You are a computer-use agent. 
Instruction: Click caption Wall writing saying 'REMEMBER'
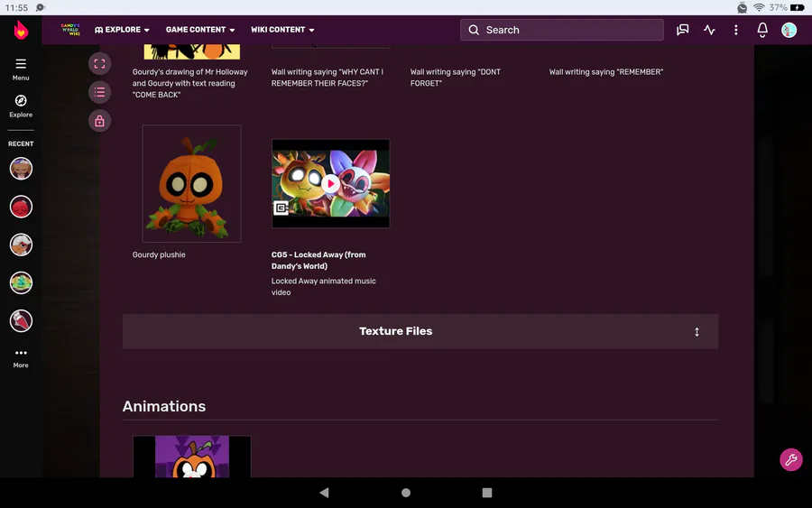click(606, 72)
